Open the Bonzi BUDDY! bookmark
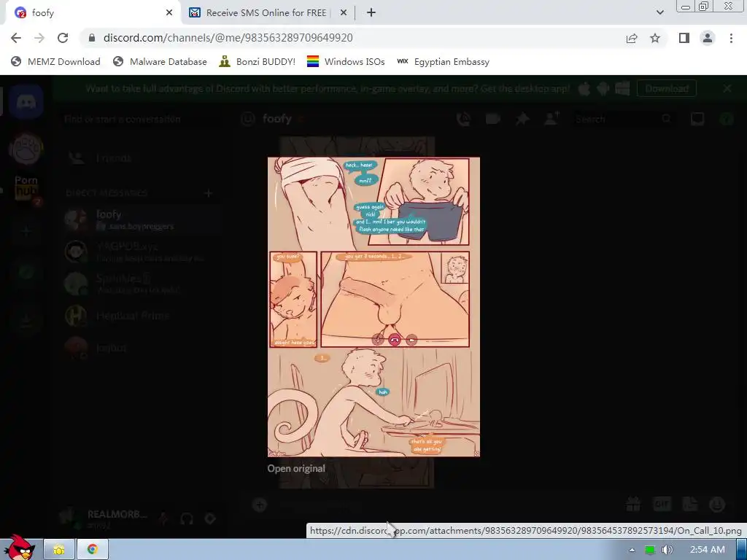This screenshot has height=560, width=747. click(x=258, y=62)
